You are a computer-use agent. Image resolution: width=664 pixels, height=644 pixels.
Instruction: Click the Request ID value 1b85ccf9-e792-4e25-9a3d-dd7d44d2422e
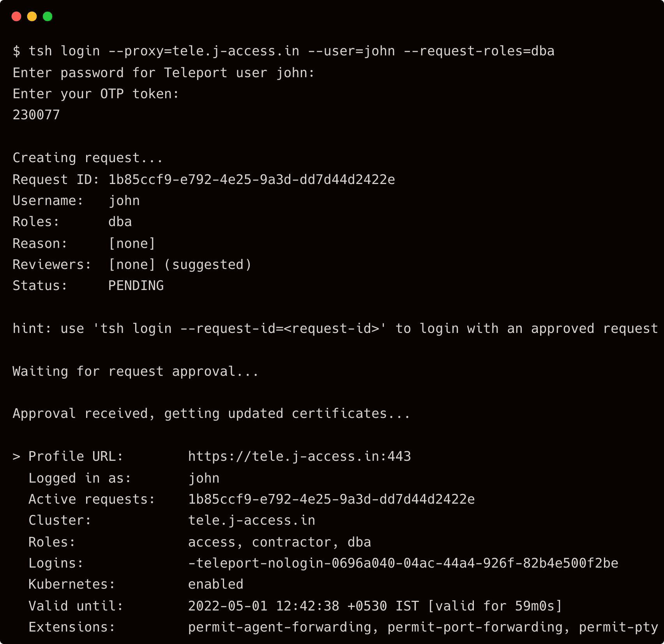[x=252, y=179]
